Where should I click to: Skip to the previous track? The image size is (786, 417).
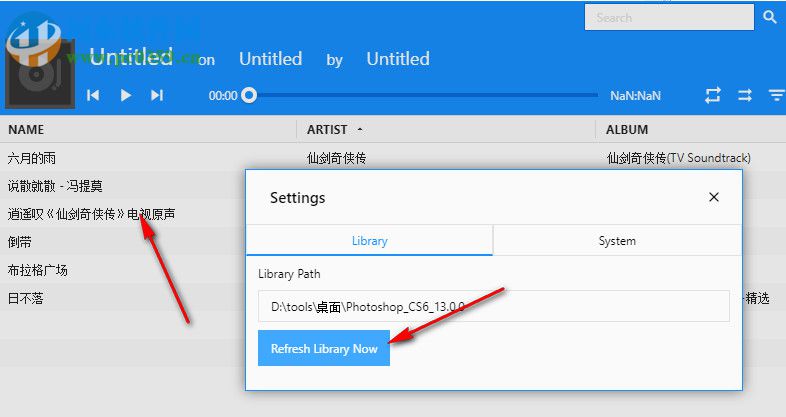tap(93, 95)
